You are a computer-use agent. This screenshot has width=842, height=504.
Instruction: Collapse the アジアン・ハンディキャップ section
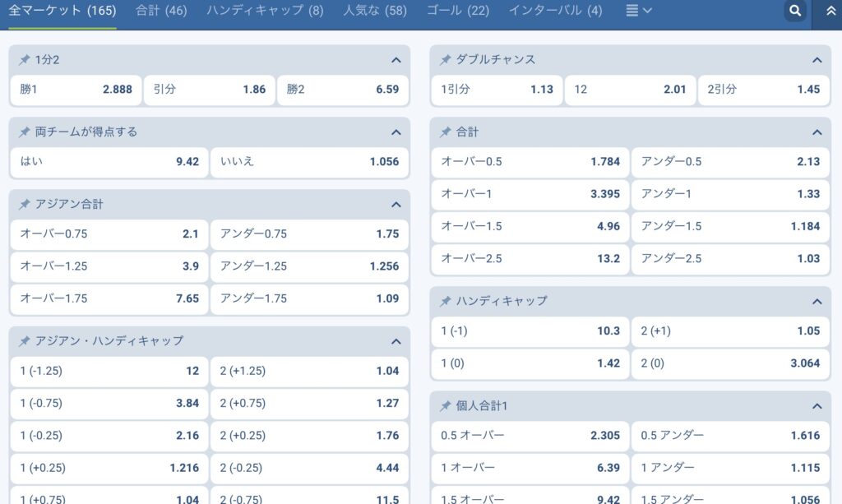pyautogui.click(x=396, y=341)
